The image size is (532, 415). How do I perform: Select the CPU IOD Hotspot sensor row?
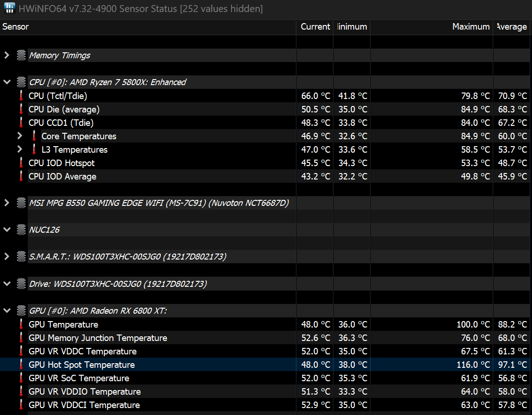pos(266,163)
